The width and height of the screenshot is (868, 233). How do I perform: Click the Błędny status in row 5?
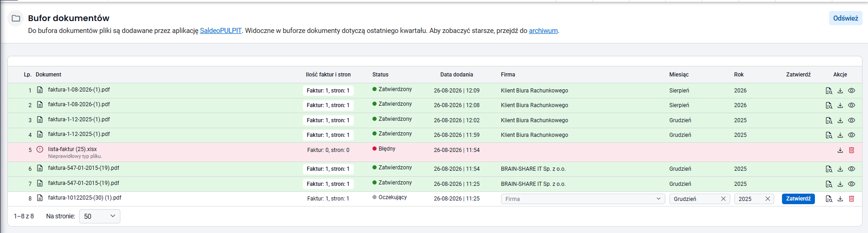(x=384, y=149)
